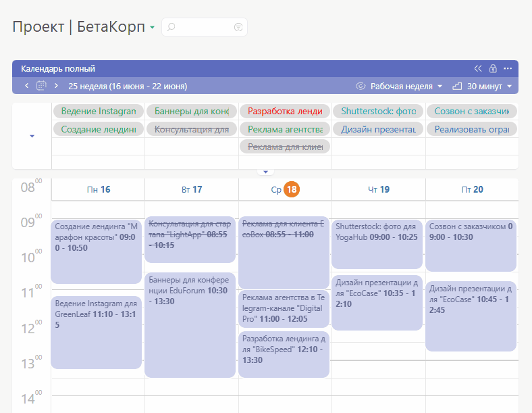Focus the search input field

[x=205, y=27]
